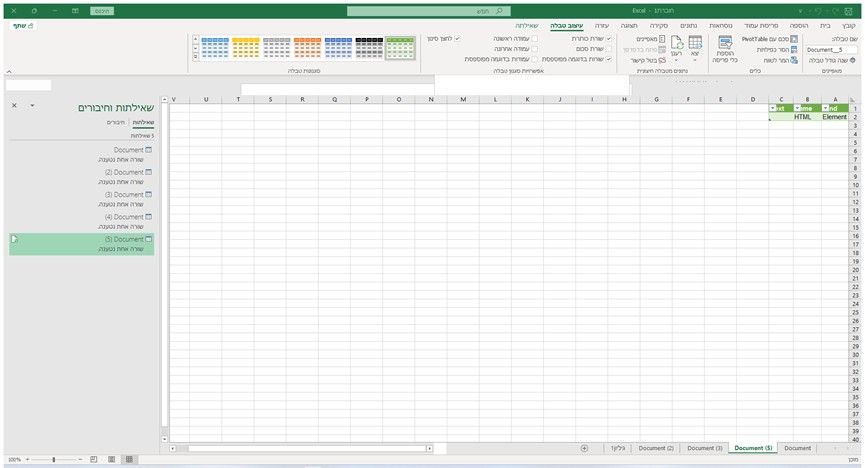
Task: Click table Properties (מאפיינים) icon
Action: 662,39
